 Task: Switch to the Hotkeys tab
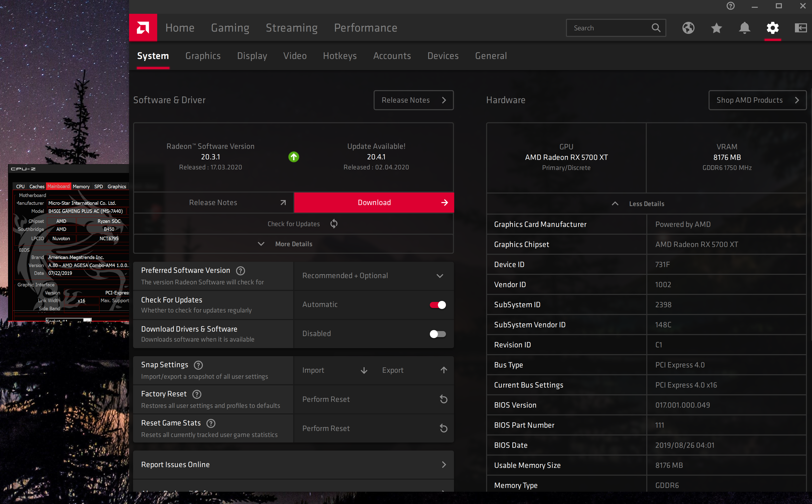340,56
